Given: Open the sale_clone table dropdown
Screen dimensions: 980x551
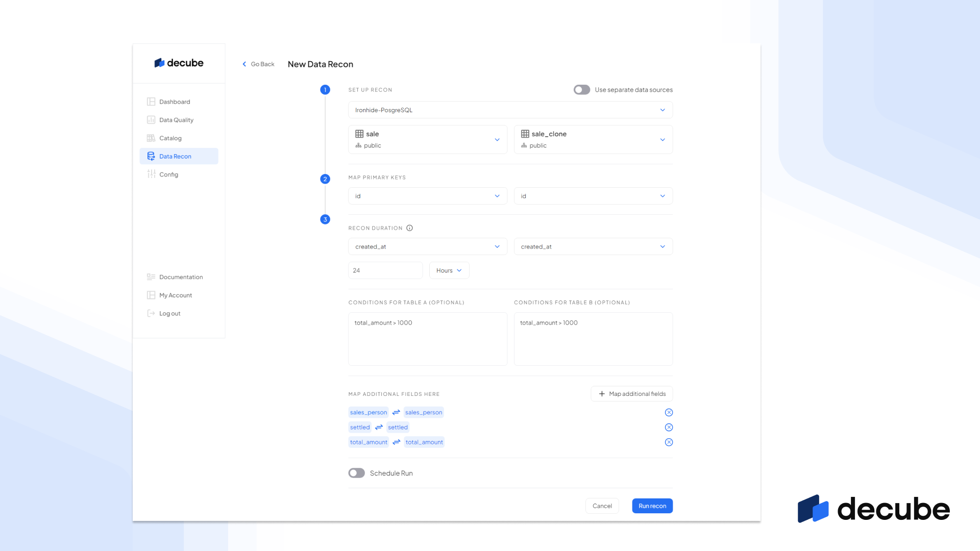Looking at the screenshot, I should click(593, 139).
